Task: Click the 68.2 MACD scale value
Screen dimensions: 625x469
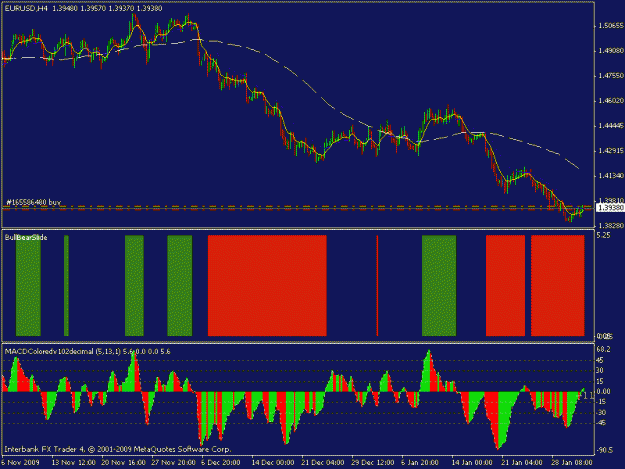Action: tap(603, 349)
